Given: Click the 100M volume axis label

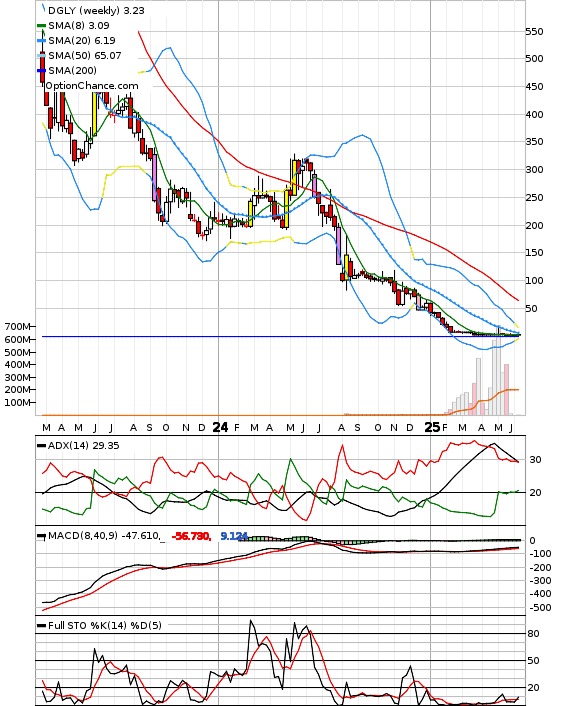Looking at the screenshot, I should click(18, 403).
